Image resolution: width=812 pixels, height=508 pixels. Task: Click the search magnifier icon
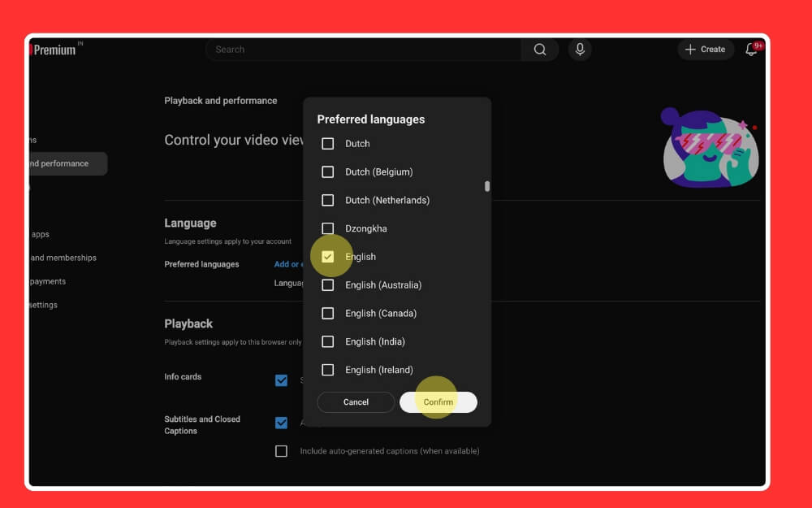tap(540, 49)
